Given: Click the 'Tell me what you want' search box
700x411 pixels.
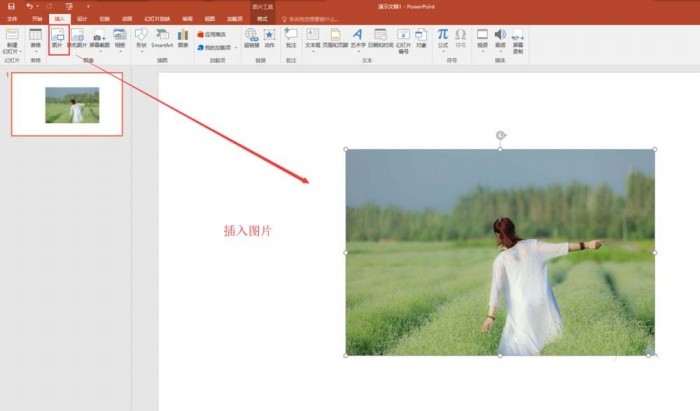Looking at the screenshot, I should tap(311, 19).
